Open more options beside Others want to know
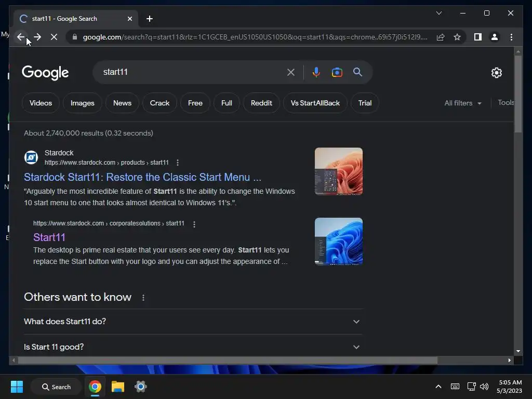This screenshot has width=532, height=399. point(143,298)
